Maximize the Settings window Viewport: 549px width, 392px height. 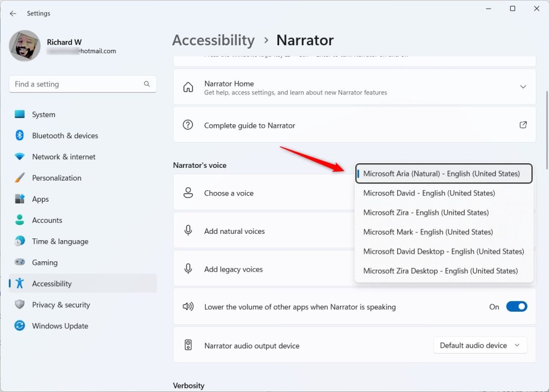pyautogui.click(x=512, y=9)
